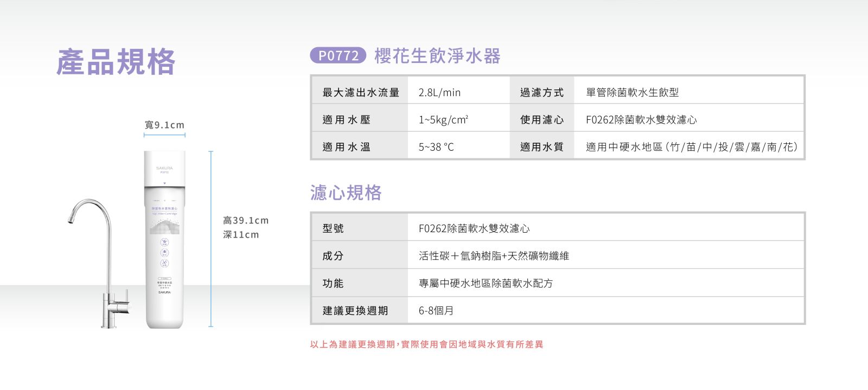Click the P0772 model badge
The image size is (868, 390).
point(338,55)
